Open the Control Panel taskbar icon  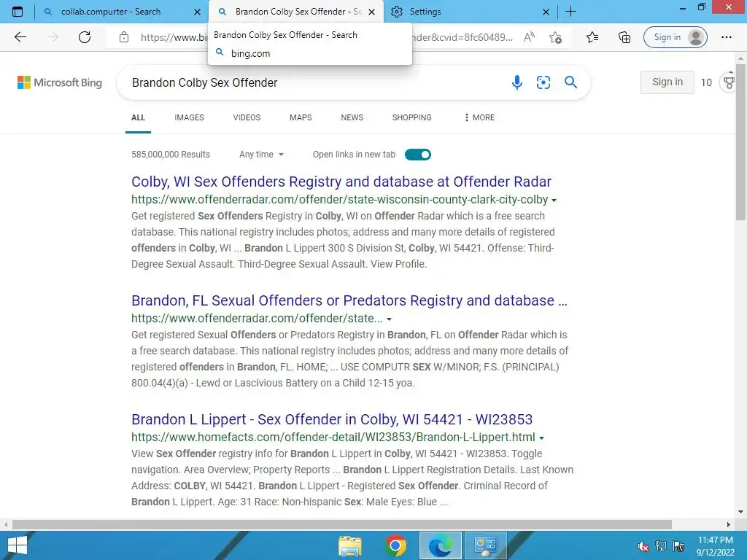pyautogui.click(x=485, y=545)
